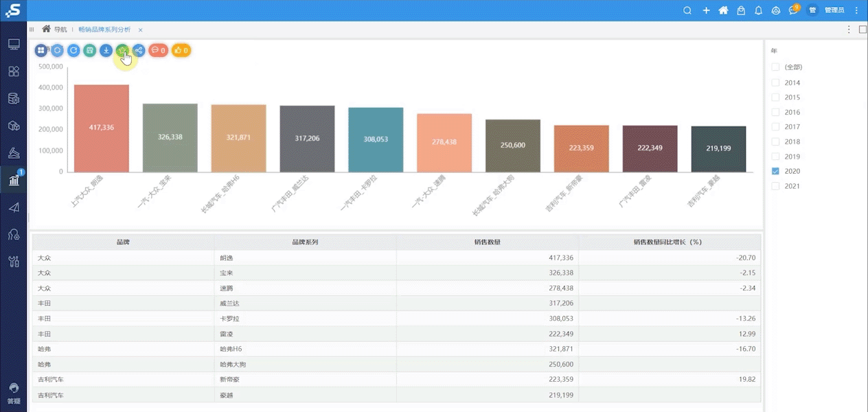Click the -20.70 growth value cell
The height and width of the screenshot is (412, 868).
tap(670, 257)
